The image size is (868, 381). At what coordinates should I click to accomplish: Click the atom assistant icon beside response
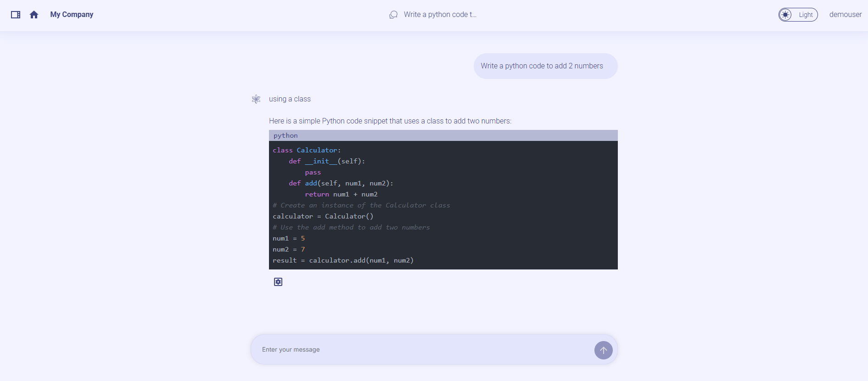[256, 99]
